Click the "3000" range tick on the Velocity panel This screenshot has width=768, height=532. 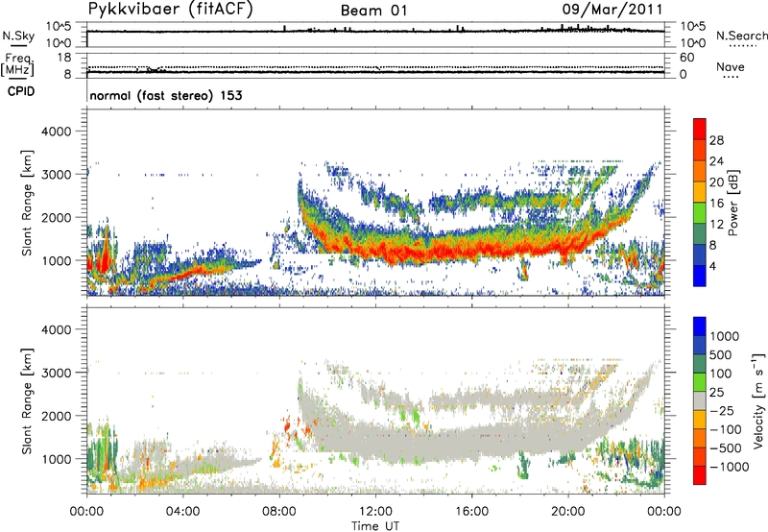tap(56, 373)
